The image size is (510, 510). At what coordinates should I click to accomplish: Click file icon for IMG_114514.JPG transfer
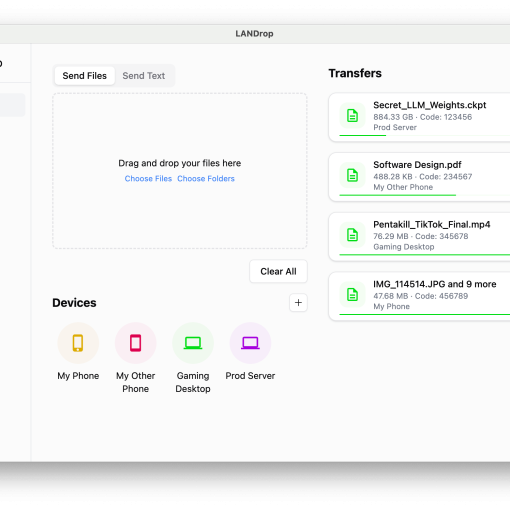[x=352, y=295]
